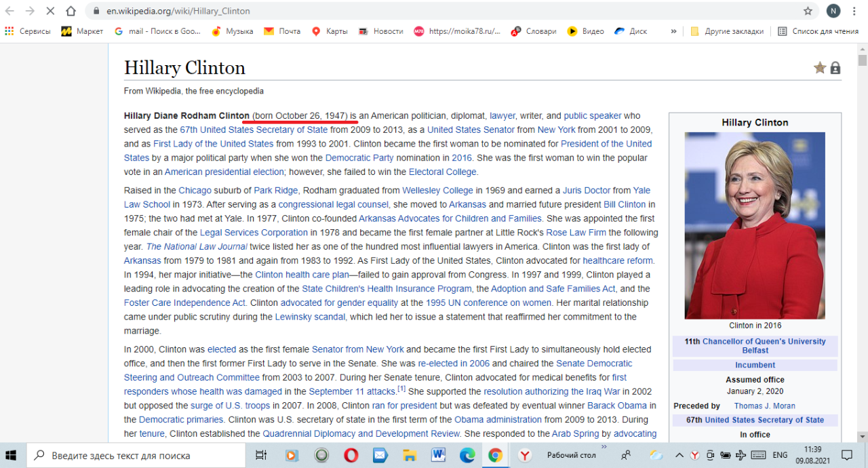Go to the browser home page
The image size is (868, 468).
point(71,11)
